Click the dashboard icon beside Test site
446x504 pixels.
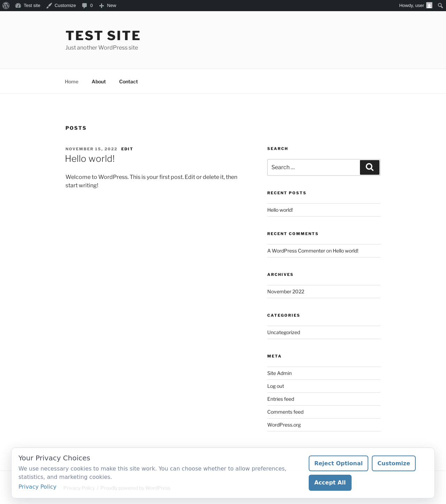[x=18, y=6]
